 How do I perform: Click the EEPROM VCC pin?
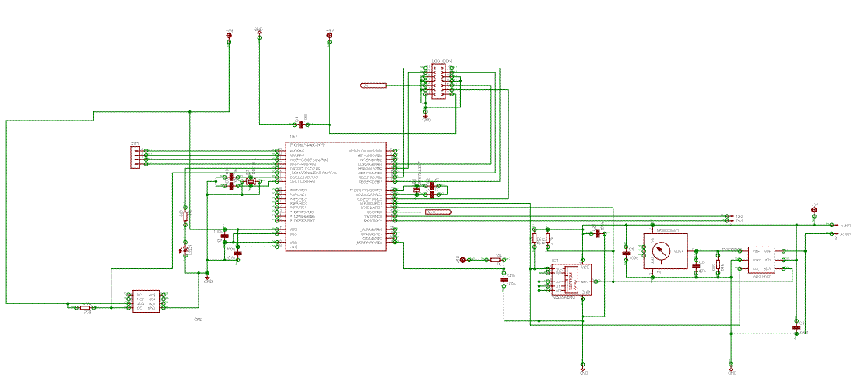pos(582,260)
